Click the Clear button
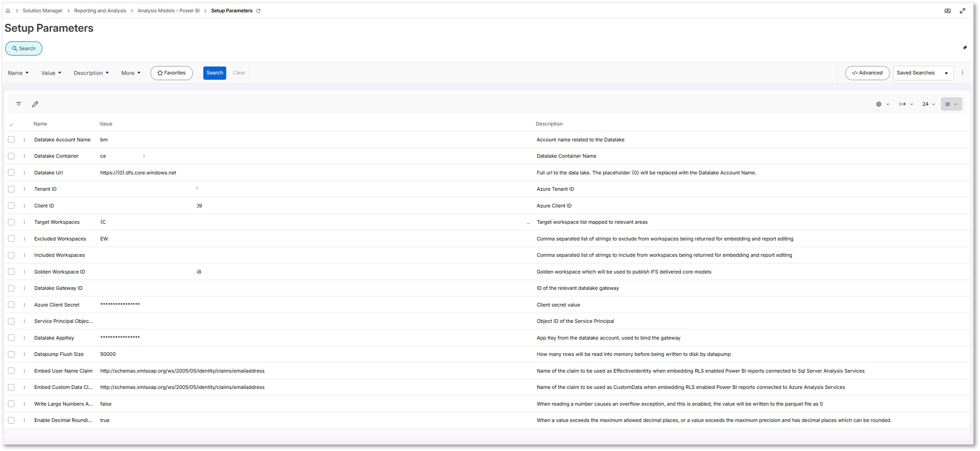This screenshot has width=980, height=451. point(239,73)
